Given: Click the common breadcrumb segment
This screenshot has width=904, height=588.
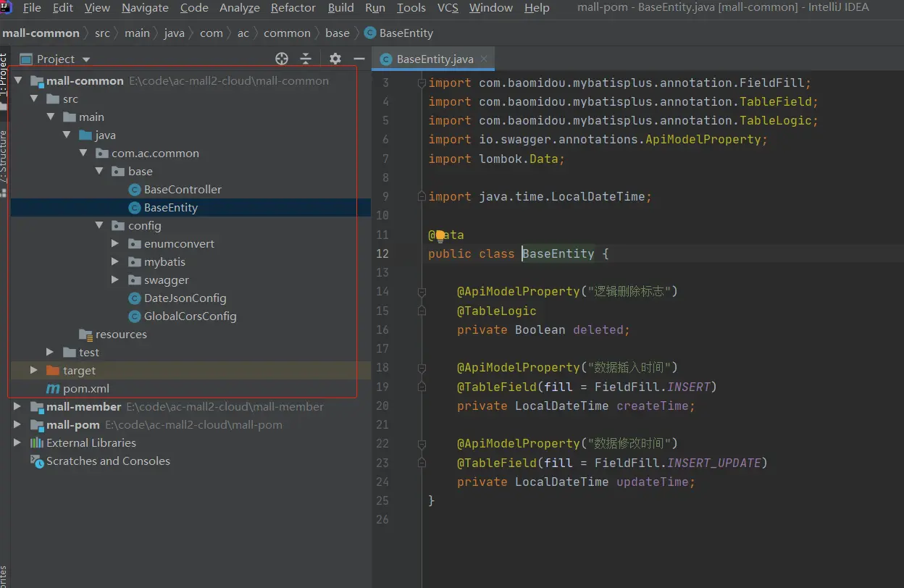Looking at the screenshot, I should coord(287,33).
